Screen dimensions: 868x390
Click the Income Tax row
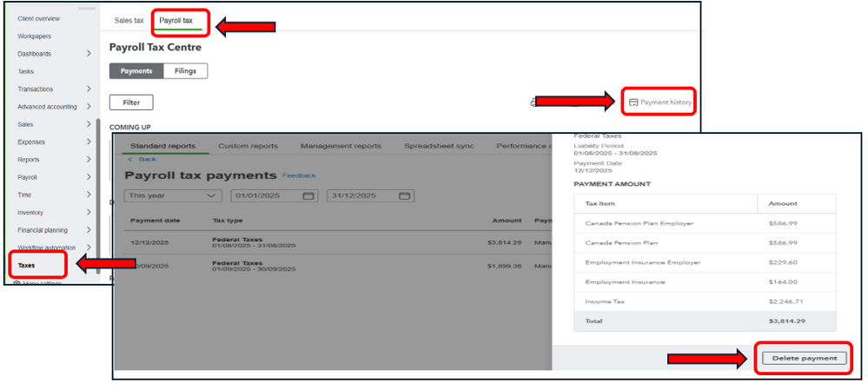705,301
